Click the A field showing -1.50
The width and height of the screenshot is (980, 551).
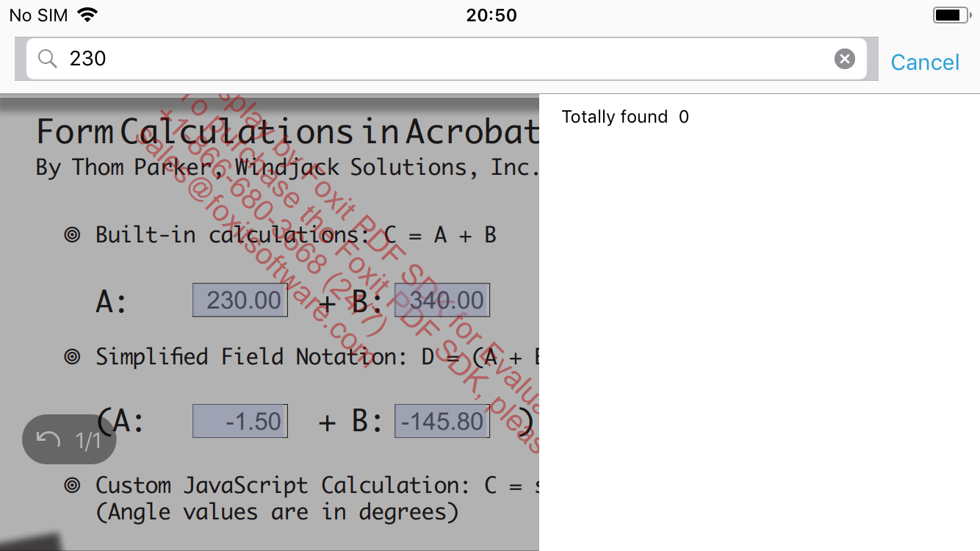click(x=239, y=420)
